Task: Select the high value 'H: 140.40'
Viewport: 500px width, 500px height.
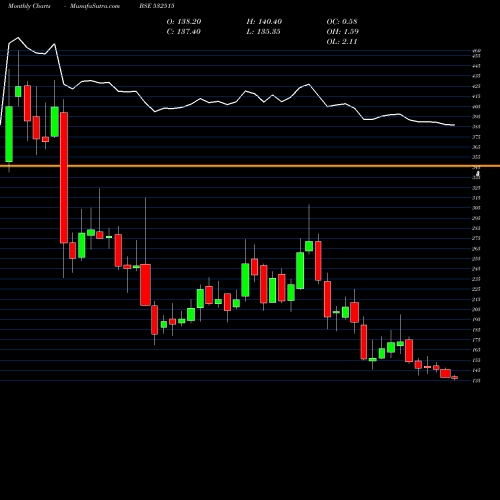Action: click(264, 22)
